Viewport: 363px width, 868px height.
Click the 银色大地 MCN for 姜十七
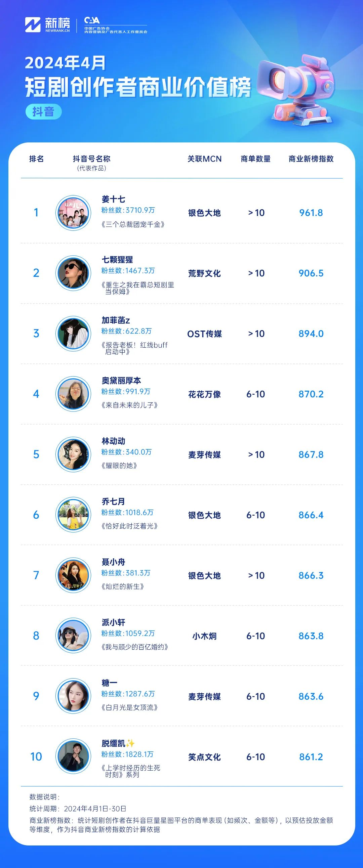coord(205,213)
